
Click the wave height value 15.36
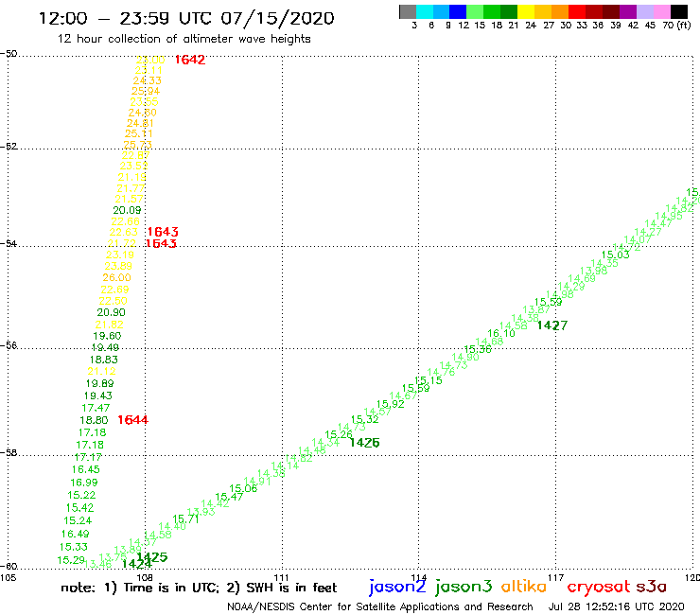pos(478,349)
